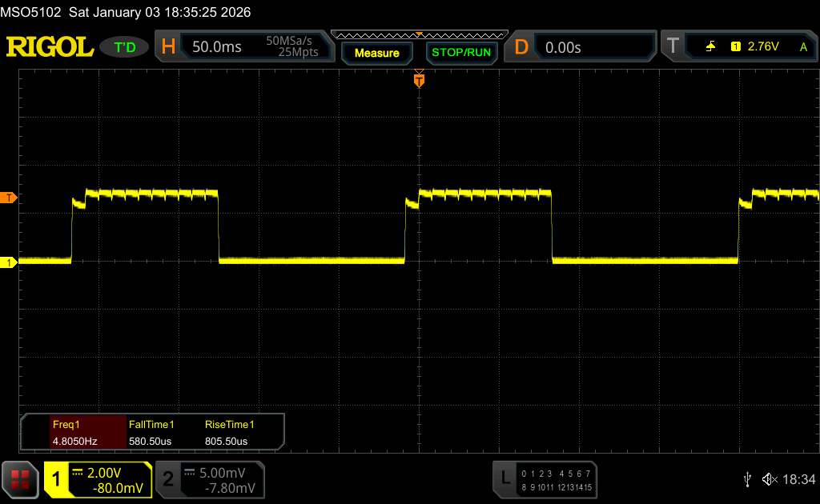Mute the beeper using the speaker icon

click(x=769, y=478)
